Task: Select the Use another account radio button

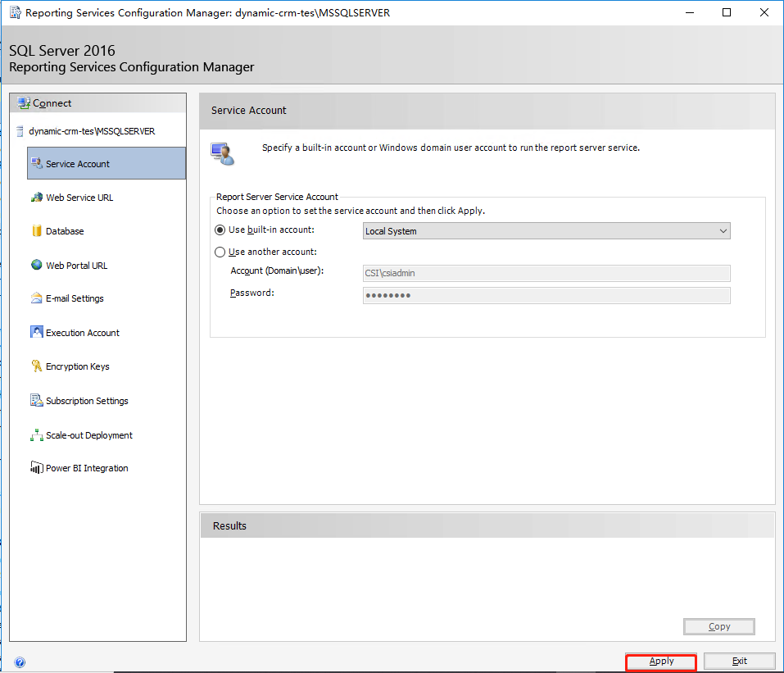Action: (x=220, y=252)
